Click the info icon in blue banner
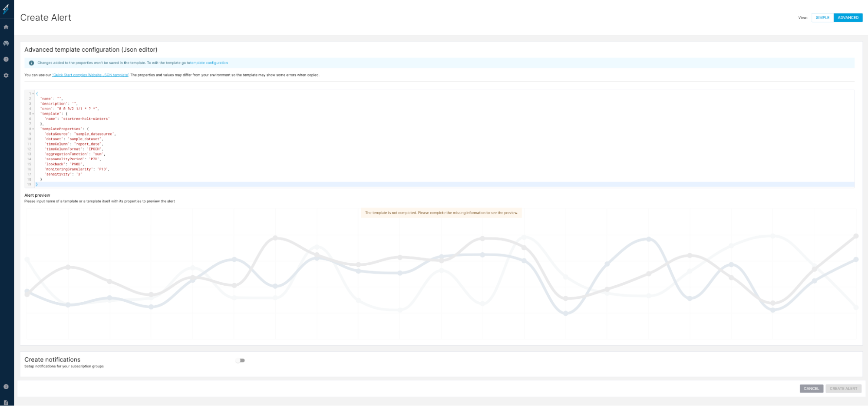The width and height of the screenshot is (868, 406). [31, 63]
